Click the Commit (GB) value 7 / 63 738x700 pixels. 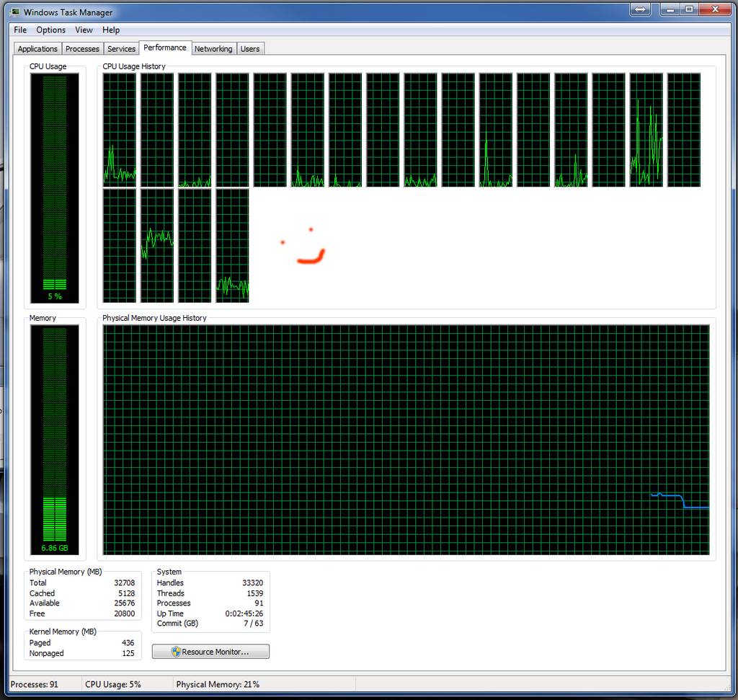254,624
